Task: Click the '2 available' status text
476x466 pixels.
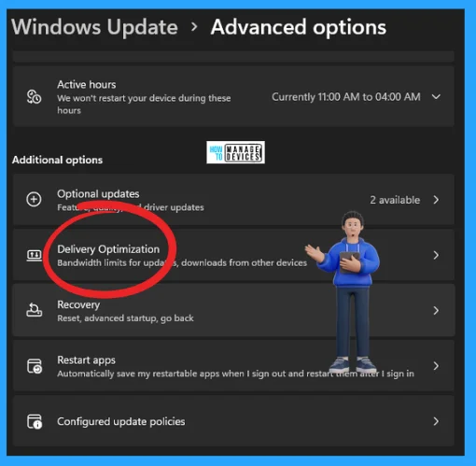Action: click(x=395, y=200)
